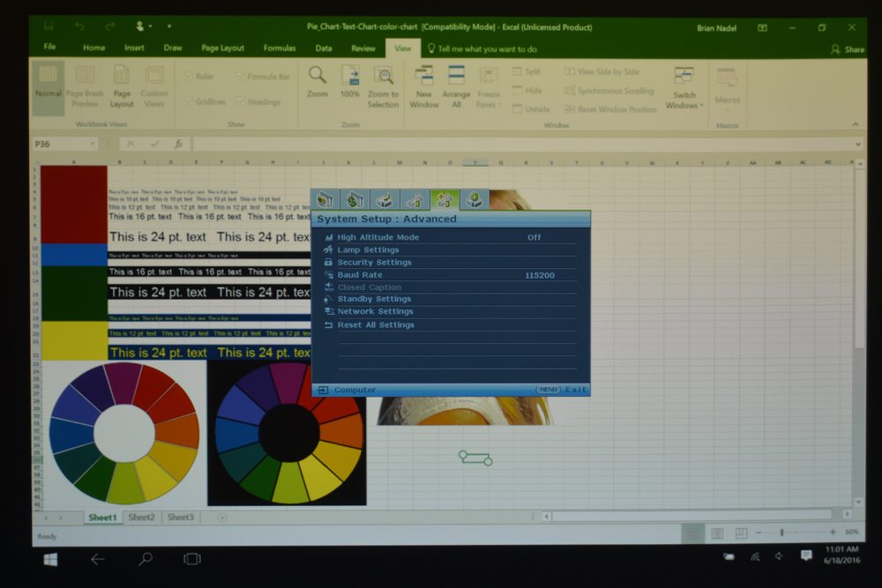Open the Draw ribbon tab

173,48
